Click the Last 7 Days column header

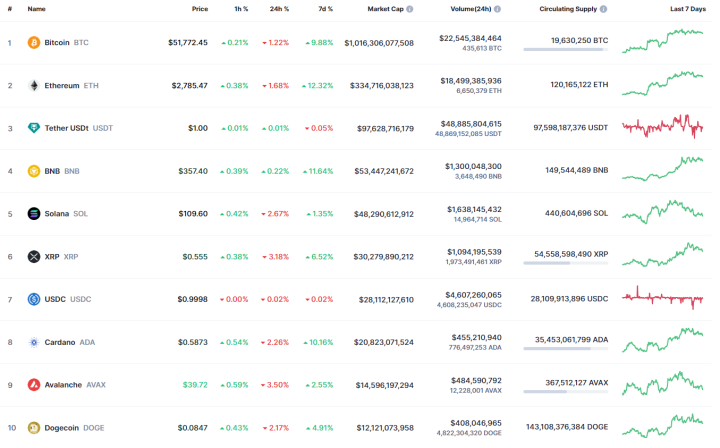688,9
